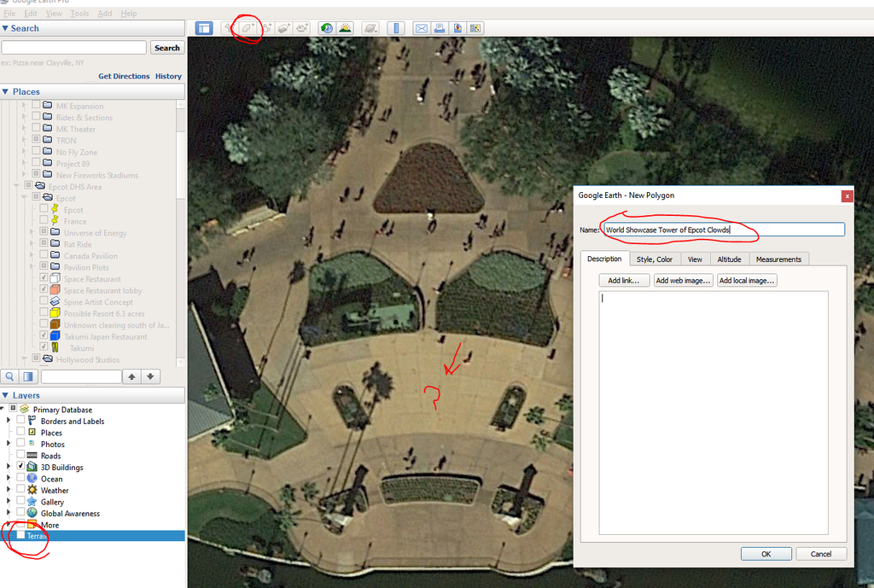The image size is (874, 588).
Task: Toggle the sidebar panel icon
Action: pyautogui.click(x=204, y=28)
